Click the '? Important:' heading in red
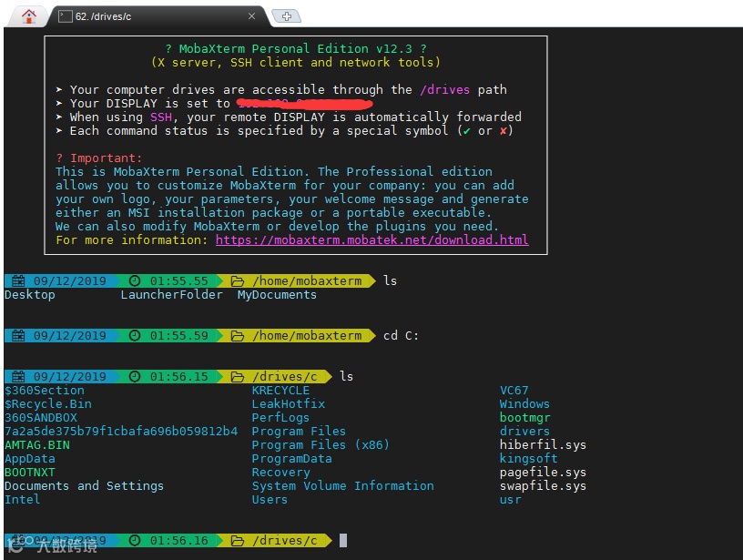The height and width of the screenshot is (560, 743). click(98, 158)
